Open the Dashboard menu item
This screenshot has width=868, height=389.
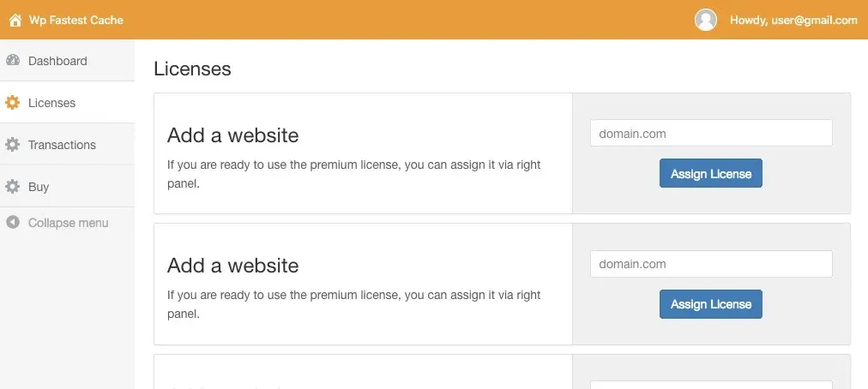tap(57, 61)
